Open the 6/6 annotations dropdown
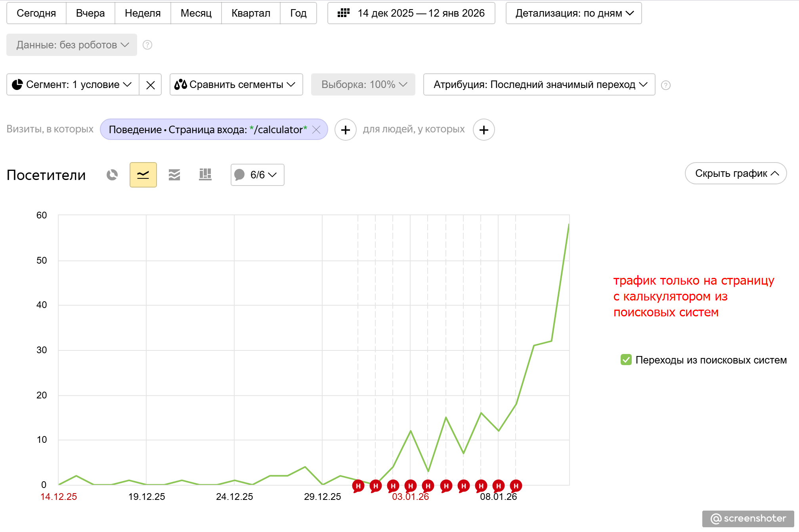Screen dimensions: 799x532 pyautogui.click(x=257, y=175)
